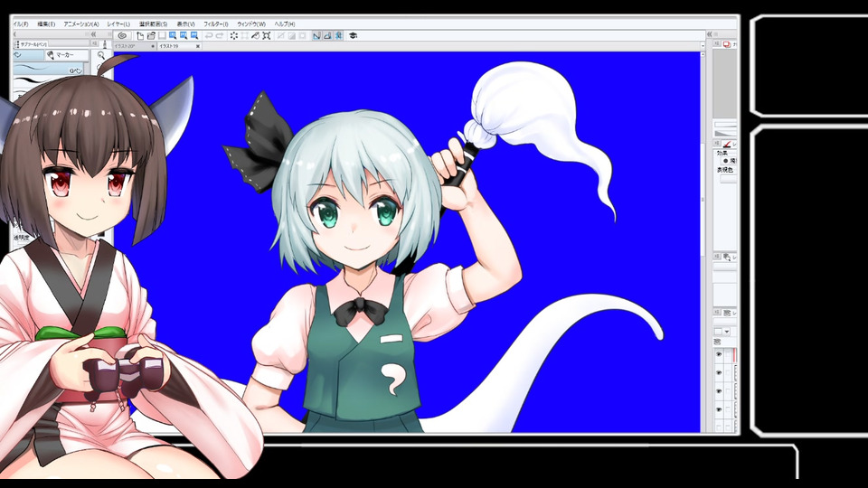Click the Layer Search palette icon
This screenshot has width=868, height=488.
click(727, 257)
